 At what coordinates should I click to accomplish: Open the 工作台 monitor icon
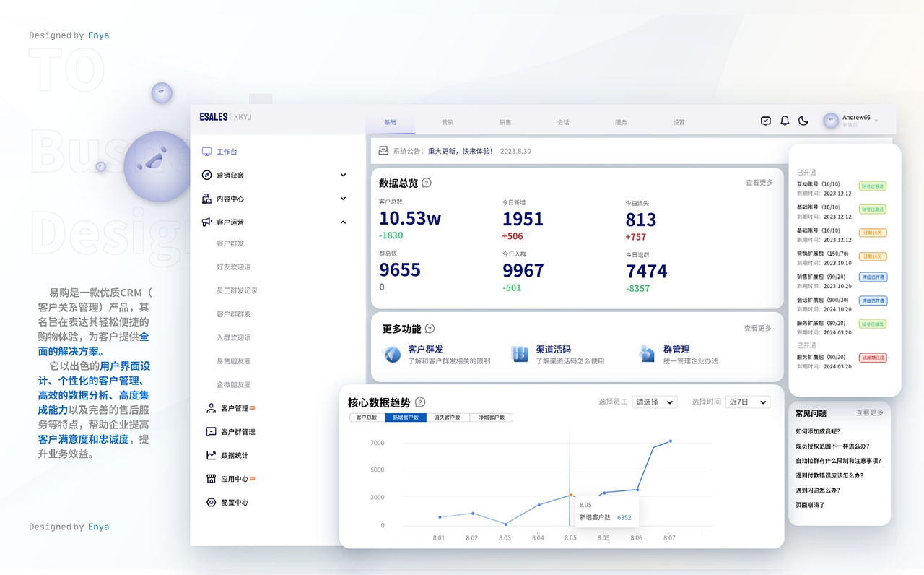(207, 152)
